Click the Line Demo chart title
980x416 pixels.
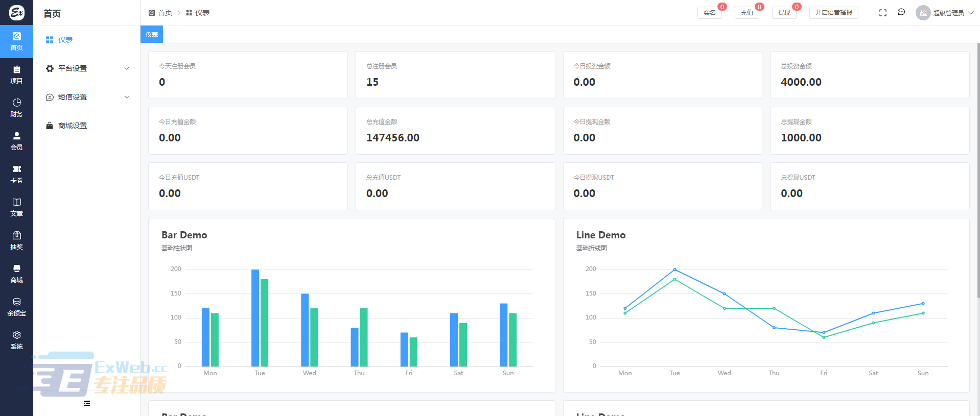601,235
